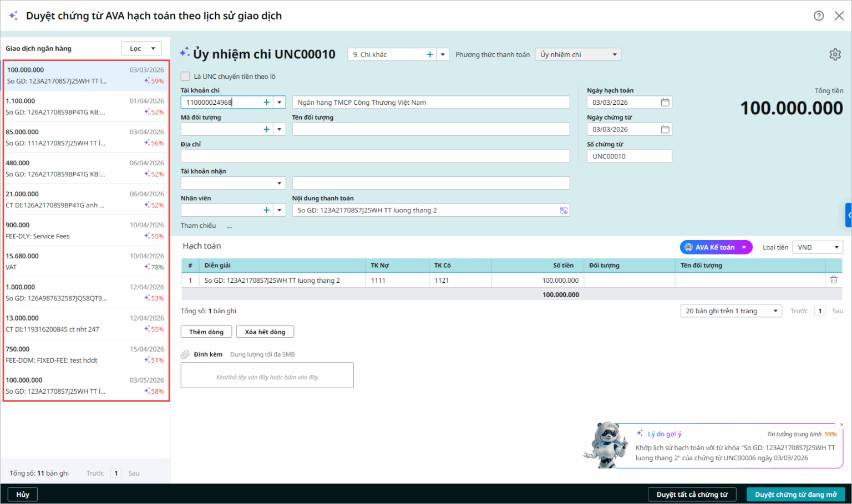
Task: Click the 'Tin tưởng trung bình 59%' confidence label
Action: 802,434
